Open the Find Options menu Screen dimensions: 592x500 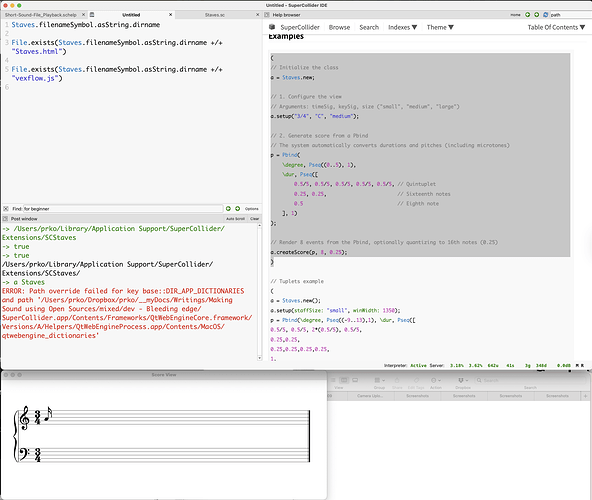click(251, 208)
